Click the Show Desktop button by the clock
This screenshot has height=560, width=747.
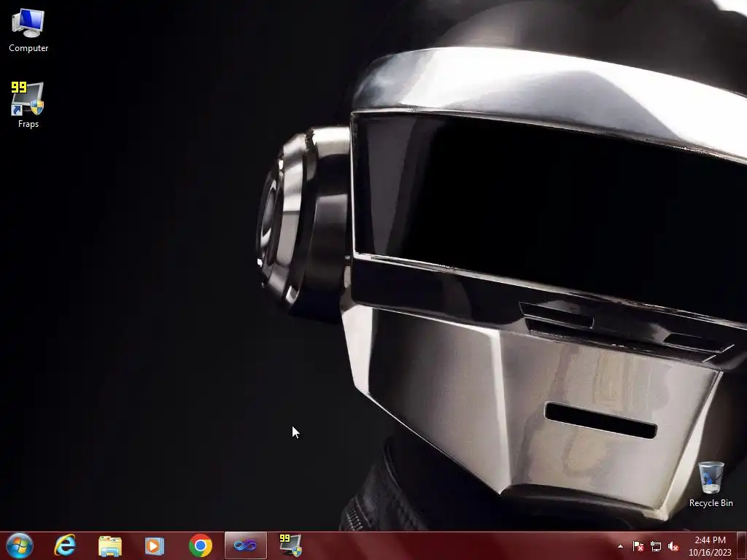click(x=742, y=545)
